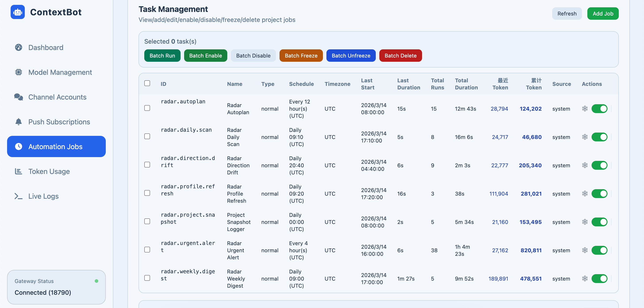Check the select-all checkbox in table header

pos(147,83)
